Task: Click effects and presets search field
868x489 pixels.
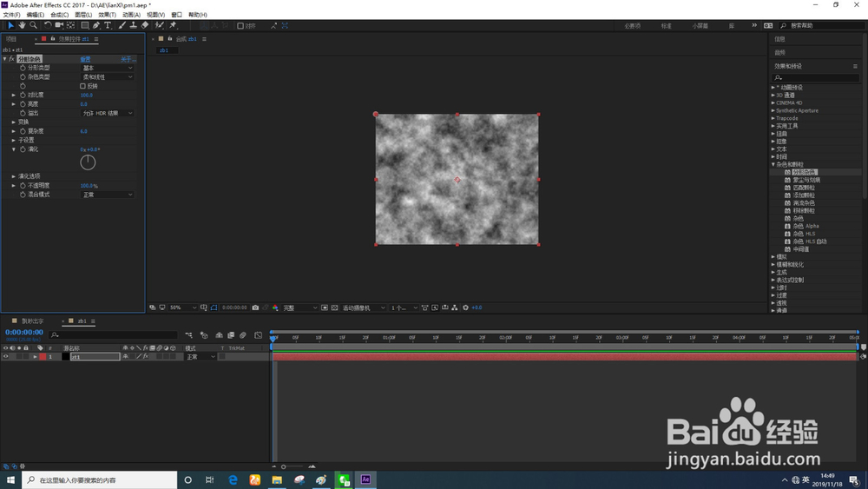Action: point(817,77)
